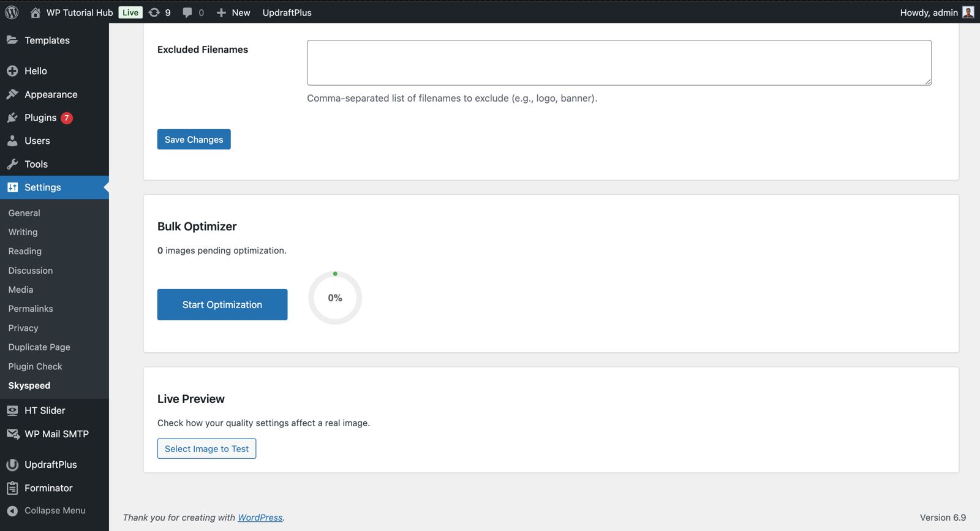Open General settings submenu

pyautogui.click(x=24, y=213)
